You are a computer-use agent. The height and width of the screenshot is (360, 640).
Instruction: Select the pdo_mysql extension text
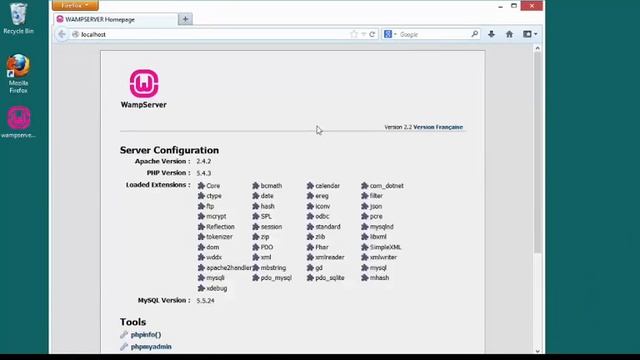(276, 278)
